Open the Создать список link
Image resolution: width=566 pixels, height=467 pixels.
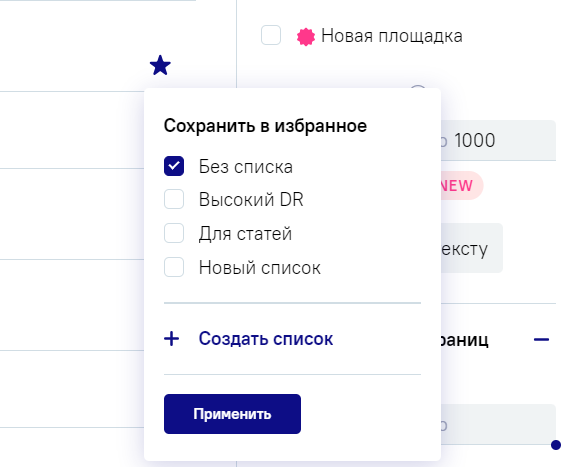(x=266, y=339)
